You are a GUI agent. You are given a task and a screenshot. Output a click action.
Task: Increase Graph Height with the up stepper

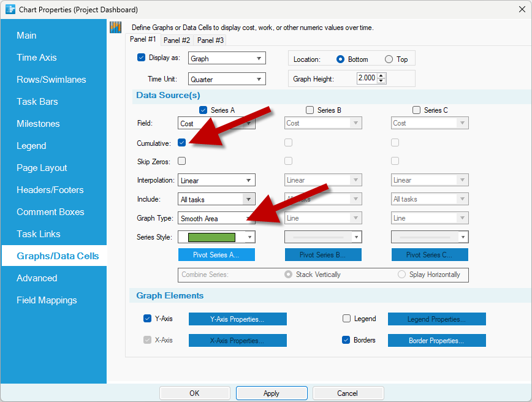381,75
